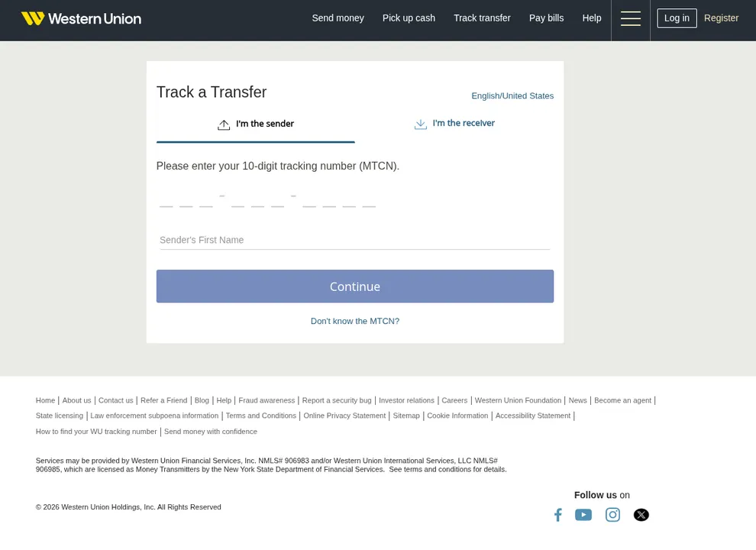Select Track transfer in header
The height and width of the screenshot is (550, 756).
click(x=482, y=18)
